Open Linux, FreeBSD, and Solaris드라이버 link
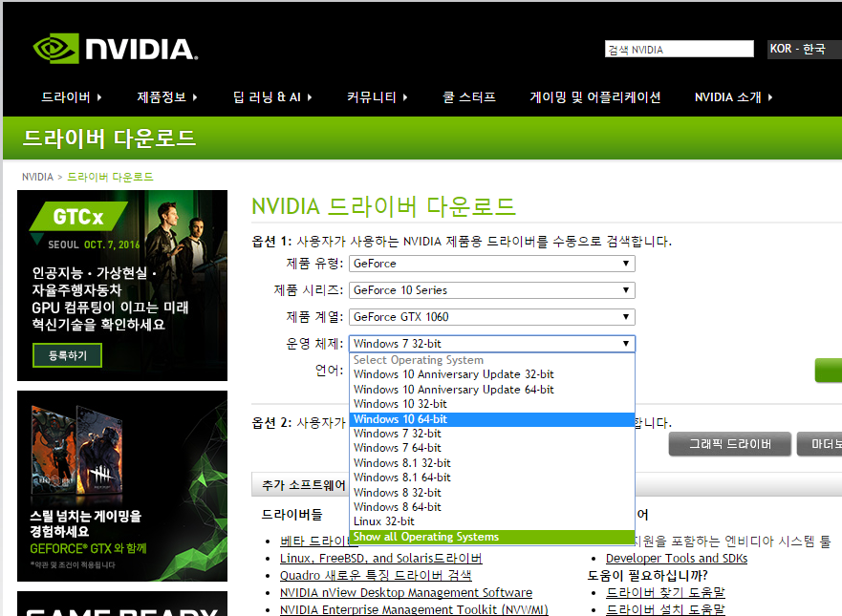 (x=380, y=558)
